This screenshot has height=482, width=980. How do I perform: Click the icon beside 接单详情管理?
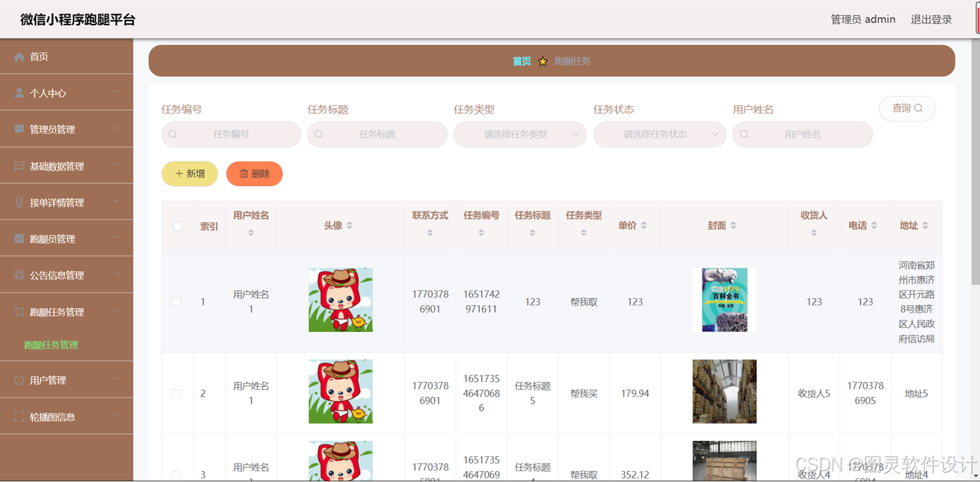(19, 202)
